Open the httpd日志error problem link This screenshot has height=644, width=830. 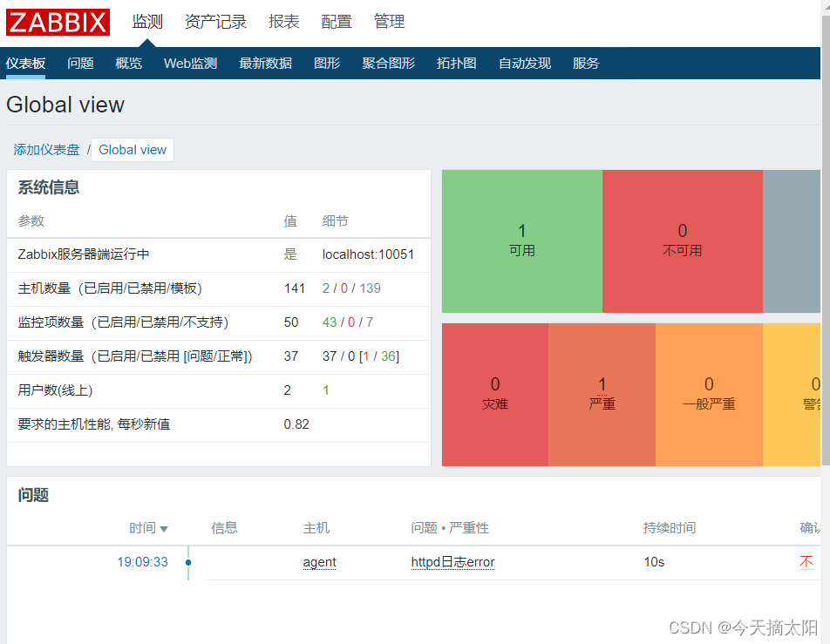click(x=452, y=562)
